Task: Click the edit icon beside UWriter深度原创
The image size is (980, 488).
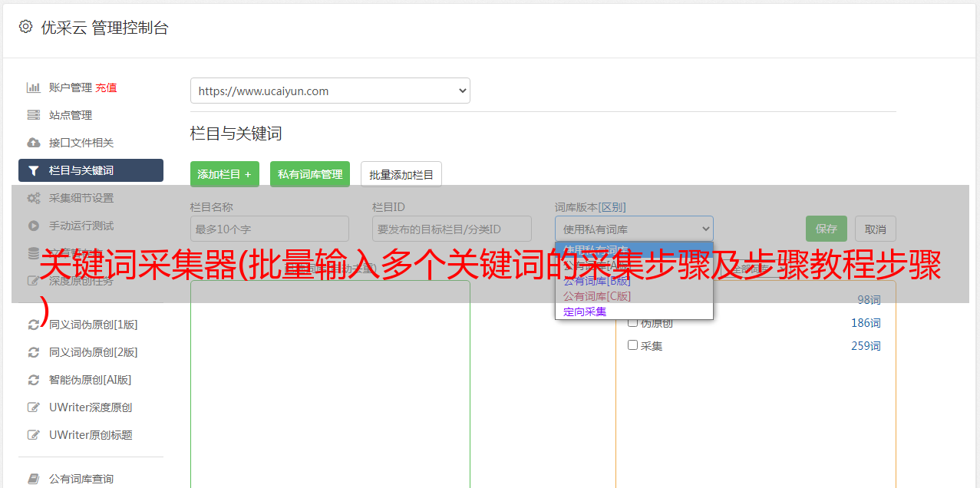Action: [33, 407]
